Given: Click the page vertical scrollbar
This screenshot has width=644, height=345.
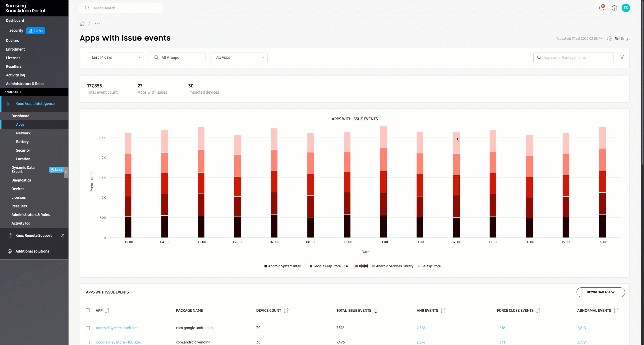Looking at the screenshot, I should (x=642, y=82).
